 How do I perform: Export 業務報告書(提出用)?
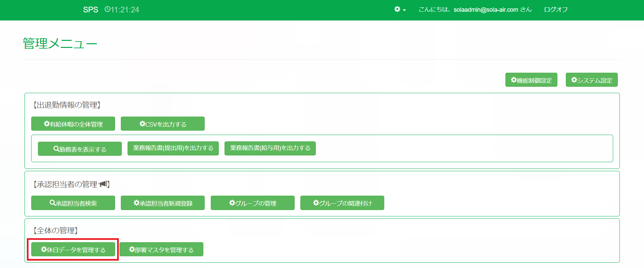tap(173, 148)
